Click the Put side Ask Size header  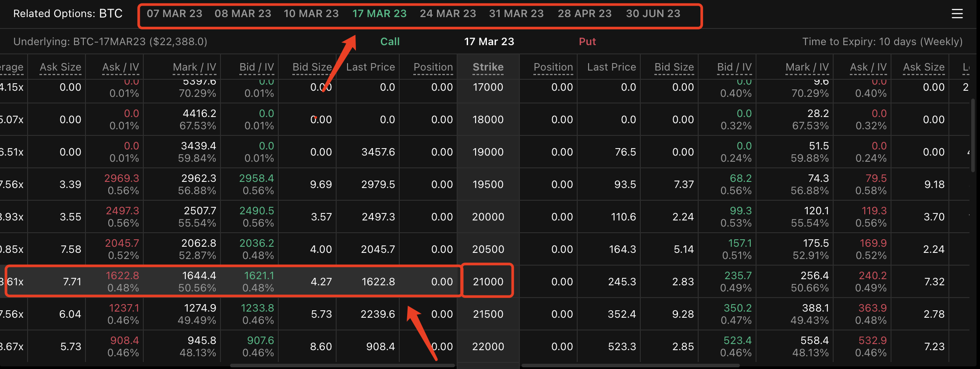click(x=924, y=67)
